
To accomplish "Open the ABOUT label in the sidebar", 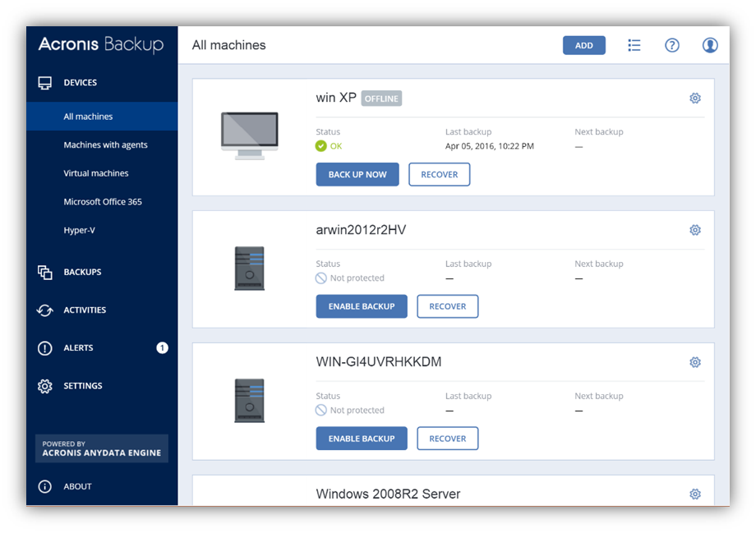I will pyautogui.click(x=77, y=487).
